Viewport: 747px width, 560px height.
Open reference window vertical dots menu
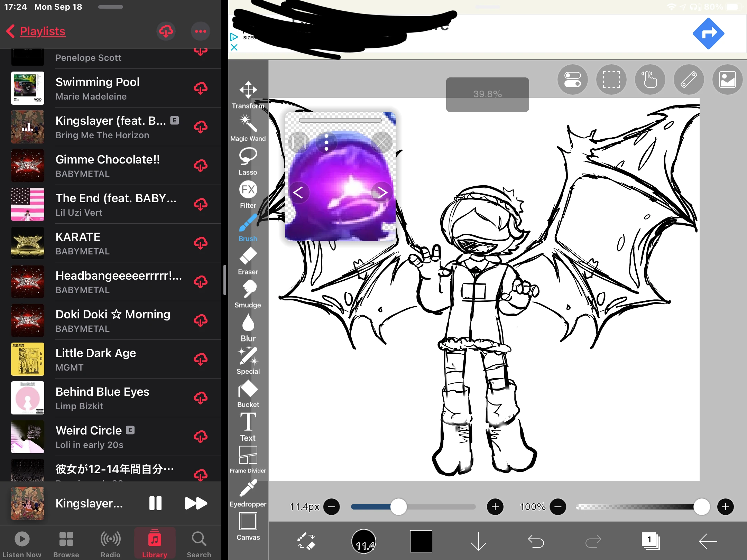(x=326, y=142)
